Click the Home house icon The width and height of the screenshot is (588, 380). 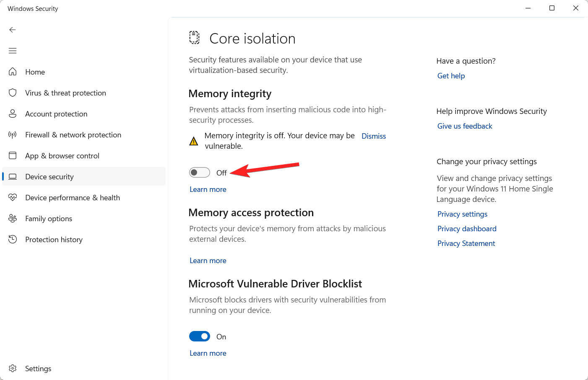[x=13, y=72]
